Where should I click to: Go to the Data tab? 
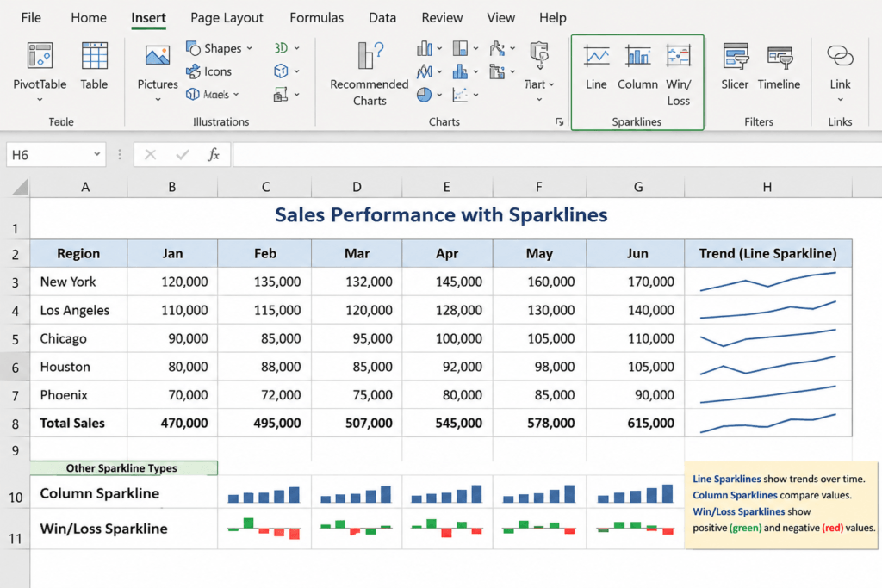[x=382, y=17]
